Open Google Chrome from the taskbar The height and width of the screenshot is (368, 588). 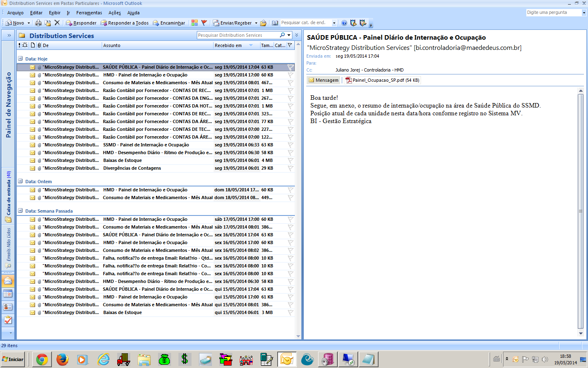tap(42, 359)
